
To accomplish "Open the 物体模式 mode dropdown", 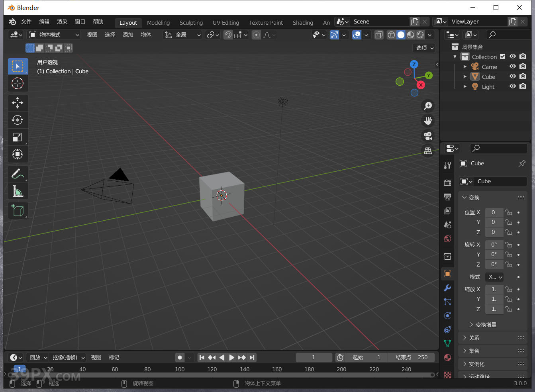I will click(54, 35).
